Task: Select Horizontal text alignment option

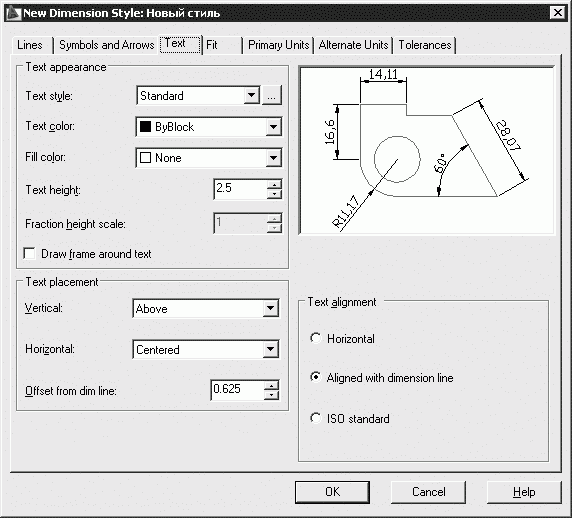Action: (x=316, y=338)
